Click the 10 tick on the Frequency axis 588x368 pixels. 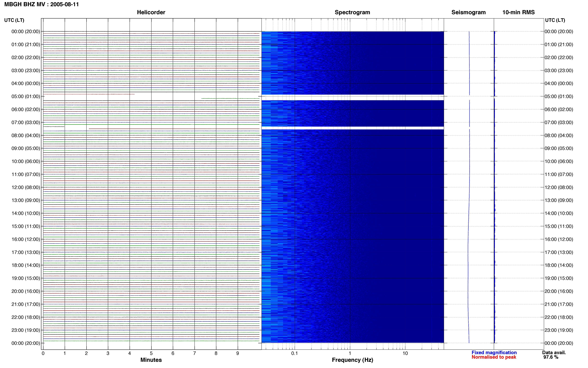(405, 353)
